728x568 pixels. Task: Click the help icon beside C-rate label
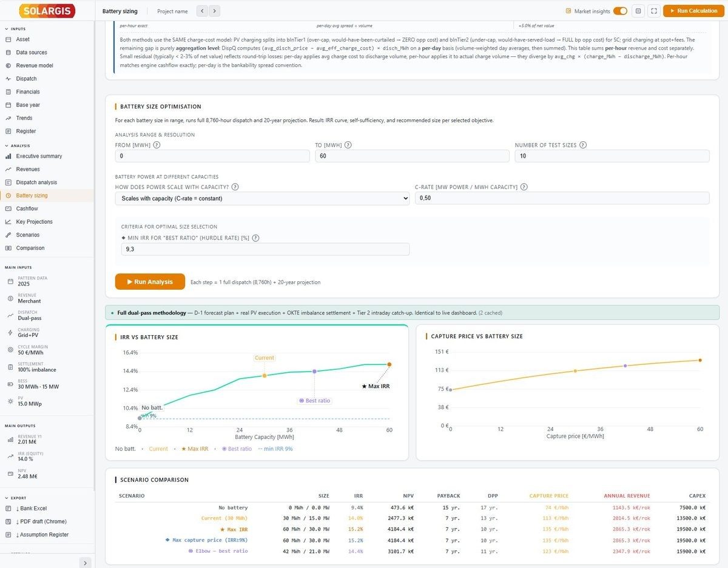(524, 187)
